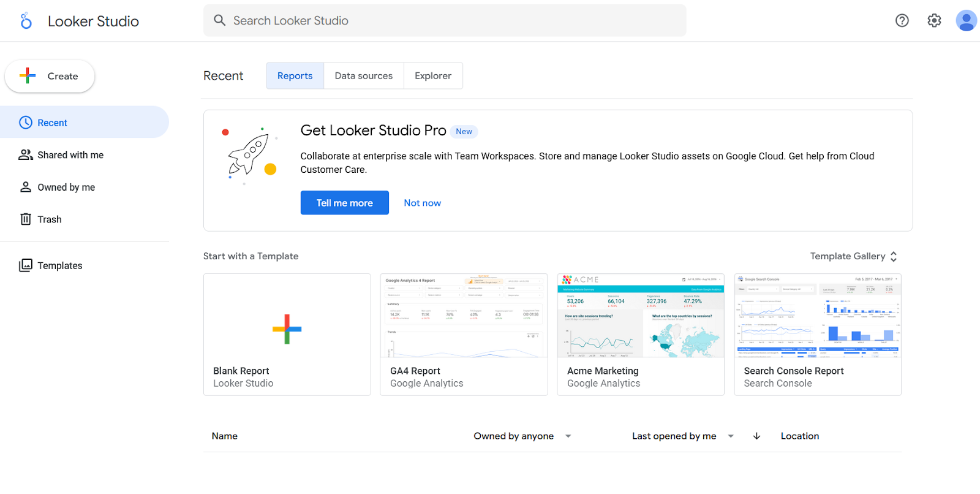Click the rocket illustration in promo banner
The height and width of the screenshot is (494, 980).
(x=249, y=156)
